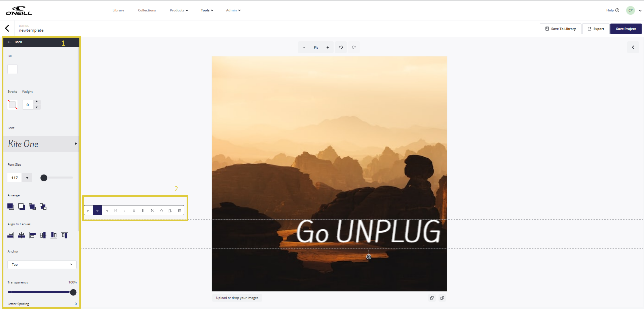
Task: Open the Stroke color swatch
Action: 12,105
